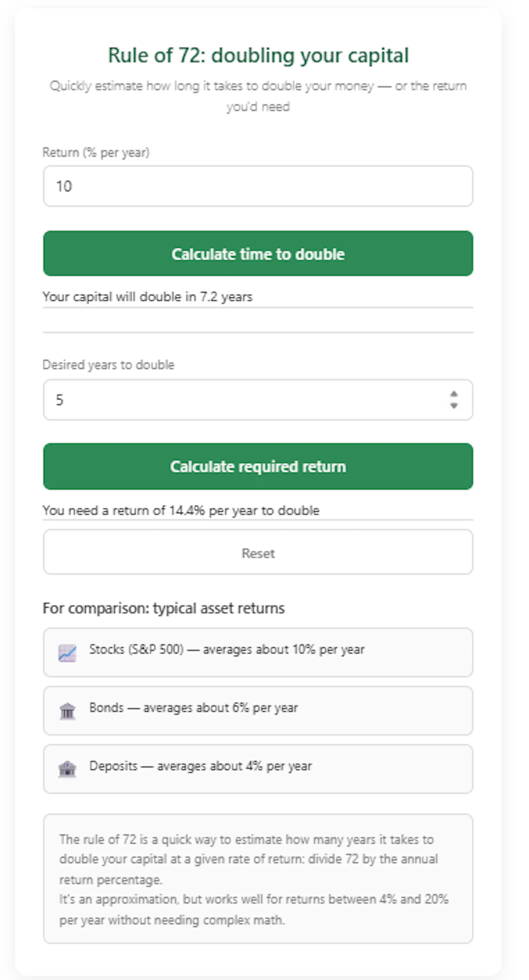Click the Return (% per year) input field

(258, 186)
